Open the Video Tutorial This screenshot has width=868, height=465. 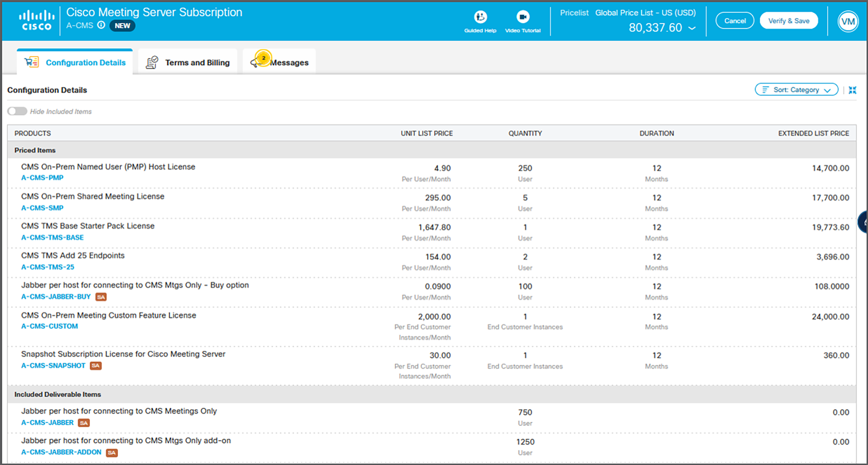(x=523, y=22)
